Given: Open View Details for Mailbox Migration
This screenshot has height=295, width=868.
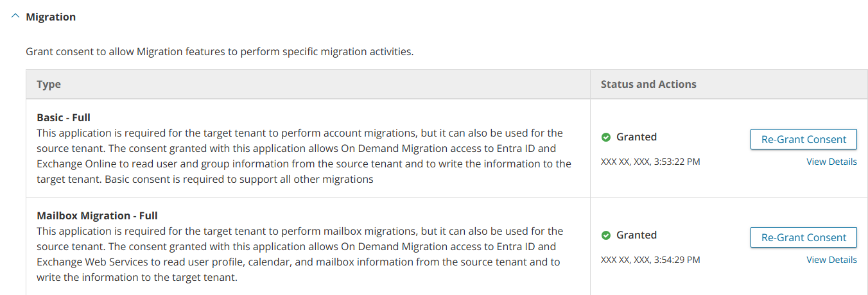Looking at the screenshot, I should [x=831, y=260].
